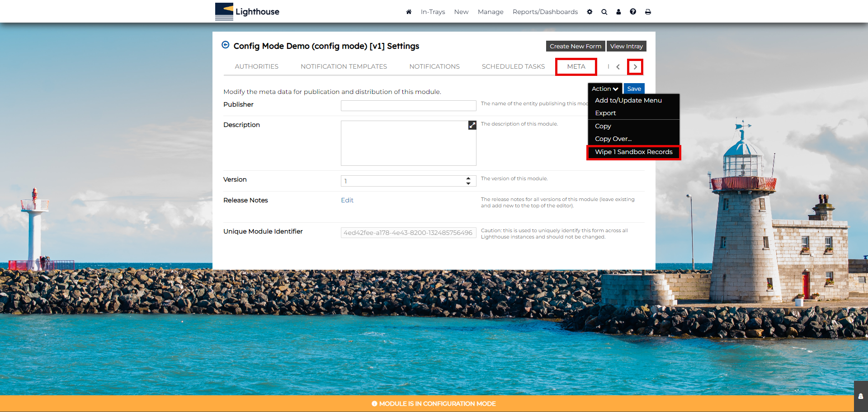
Task: Expand the Description field editor
Action: 472,125
